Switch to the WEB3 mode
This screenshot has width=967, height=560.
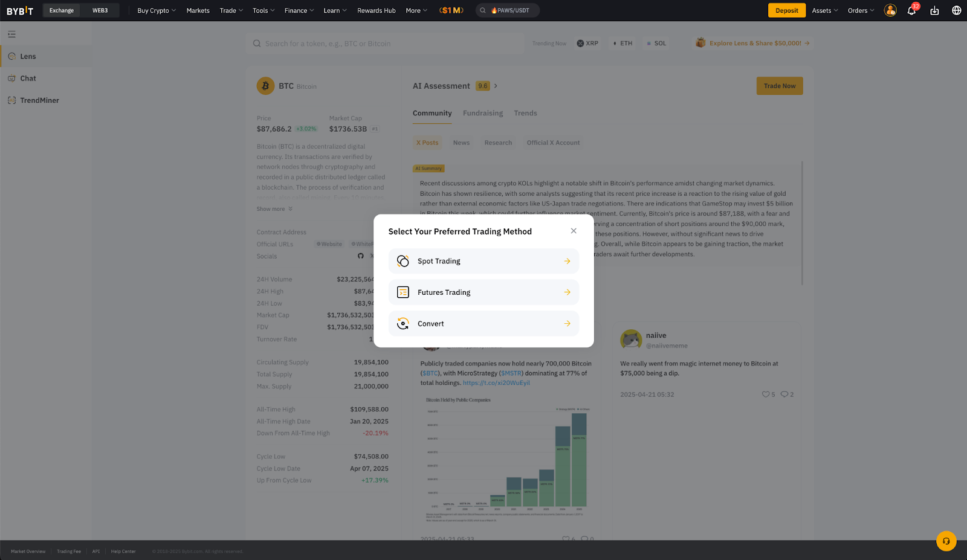100,10
